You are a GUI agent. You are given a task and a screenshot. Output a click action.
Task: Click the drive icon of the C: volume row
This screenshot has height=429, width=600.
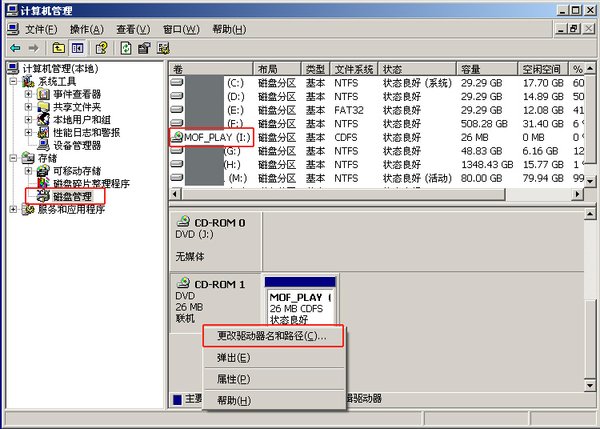click(177, 82)
